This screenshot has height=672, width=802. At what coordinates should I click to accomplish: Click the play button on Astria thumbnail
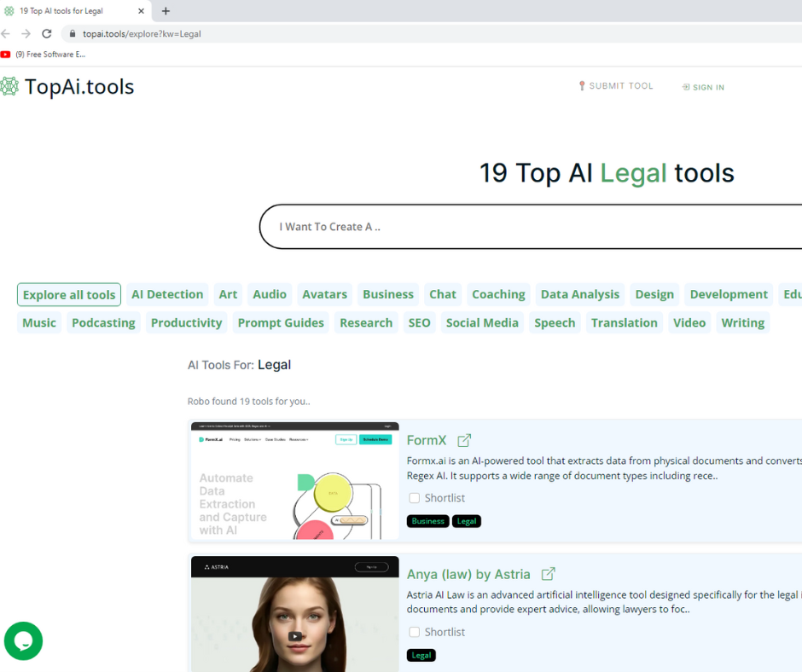click(295, 636)
